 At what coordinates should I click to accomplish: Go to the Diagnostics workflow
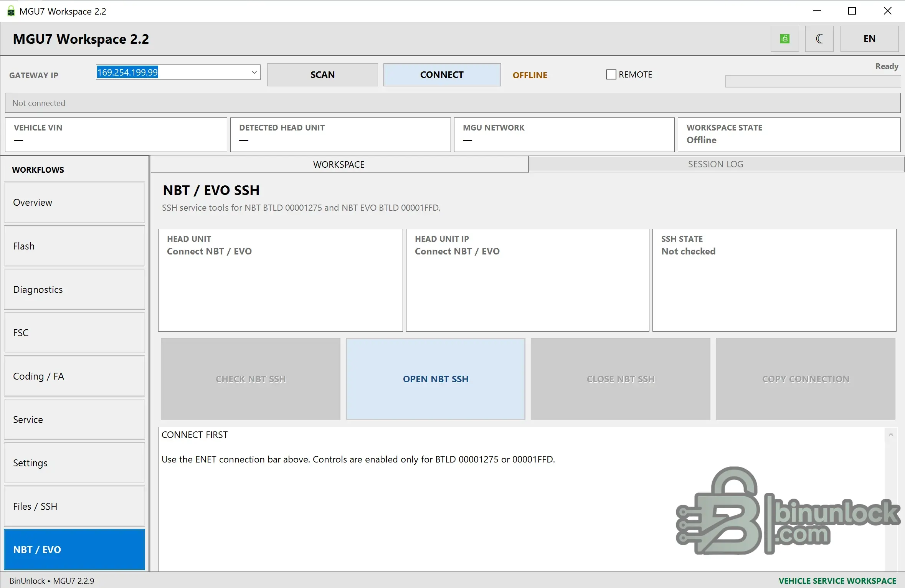74,289
